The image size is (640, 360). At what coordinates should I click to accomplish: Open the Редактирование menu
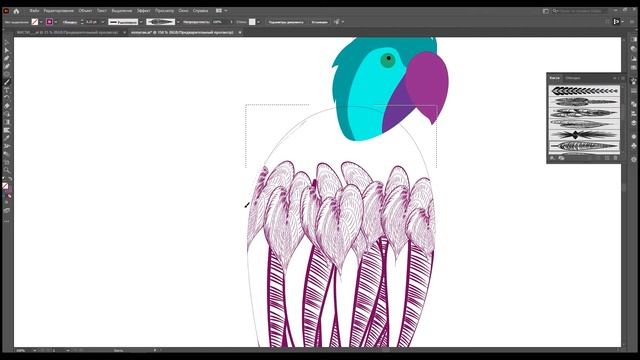click(59, 11)
